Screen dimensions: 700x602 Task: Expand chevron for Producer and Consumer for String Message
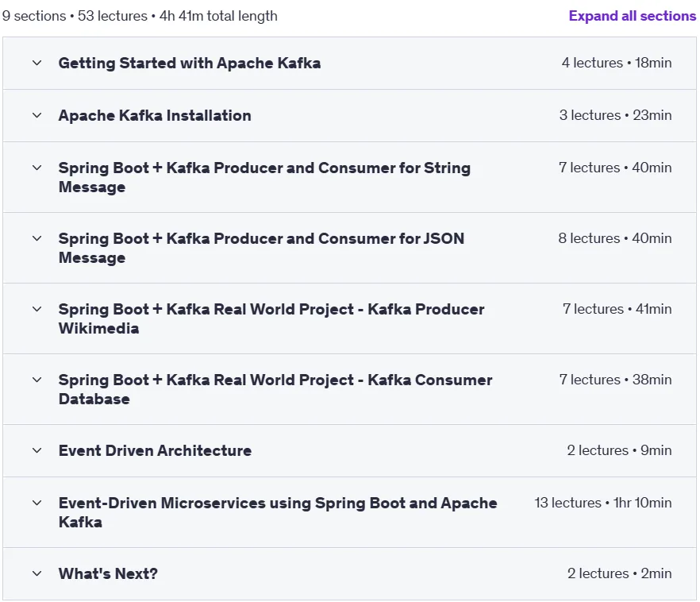tap(37, 168)
